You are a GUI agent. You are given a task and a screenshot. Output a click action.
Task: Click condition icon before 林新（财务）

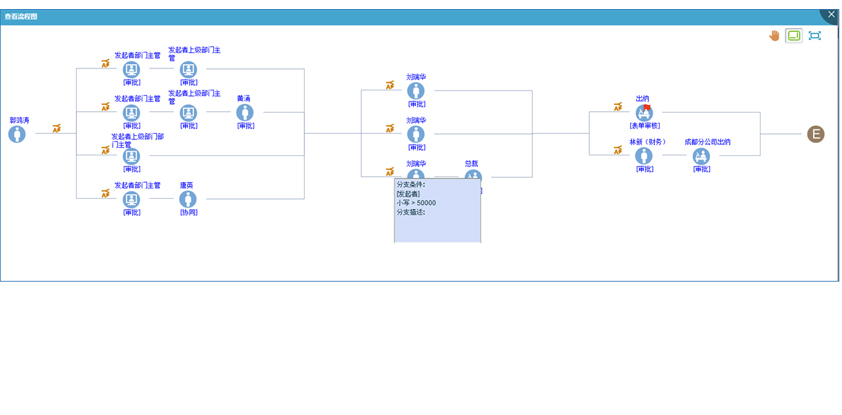618,150
